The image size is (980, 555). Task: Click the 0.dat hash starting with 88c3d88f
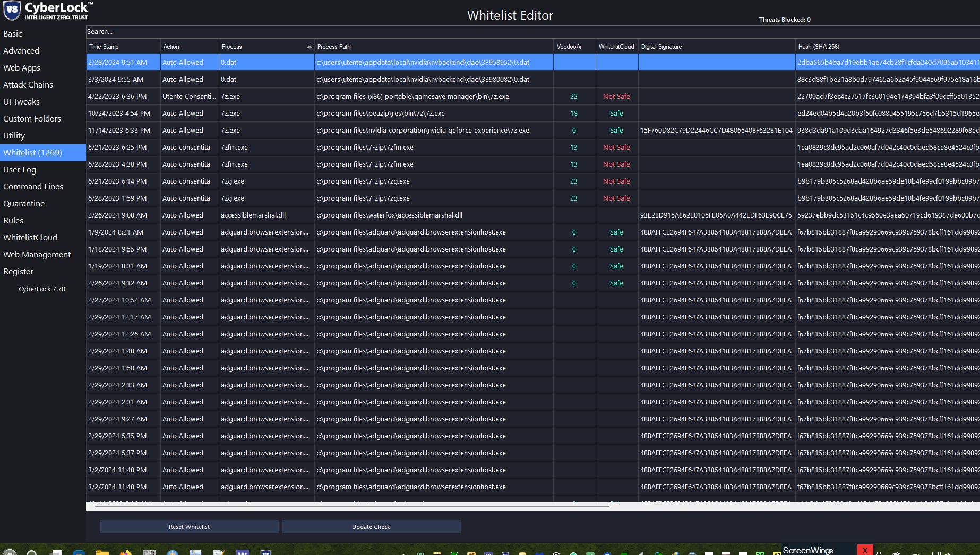click(x=888, y=79)
